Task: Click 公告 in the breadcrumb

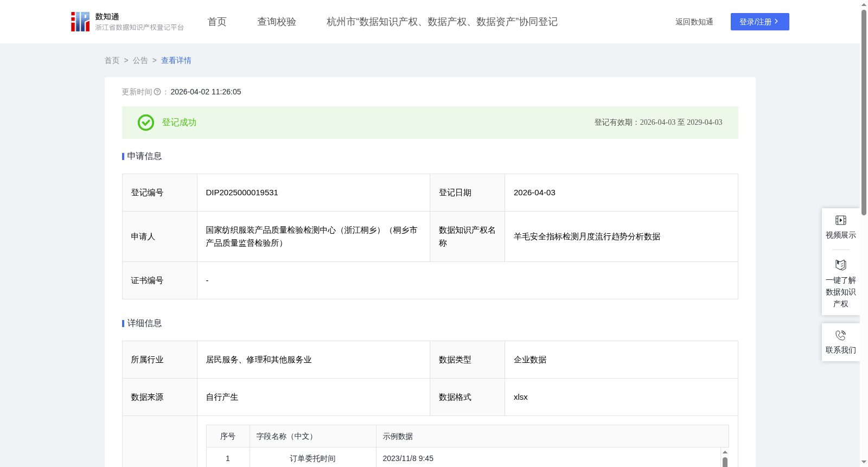Action: tap(141, 60)
